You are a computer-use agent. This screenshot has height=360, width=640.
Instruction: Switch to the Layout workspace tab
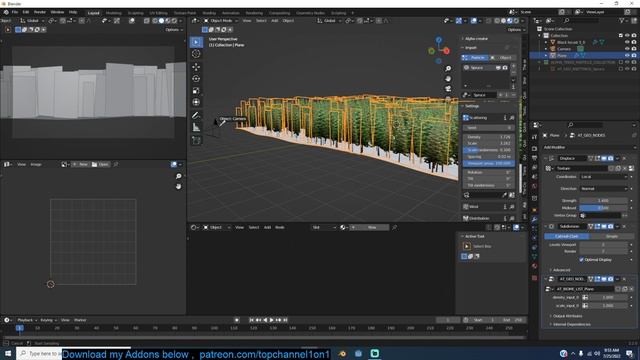[93, 13]
